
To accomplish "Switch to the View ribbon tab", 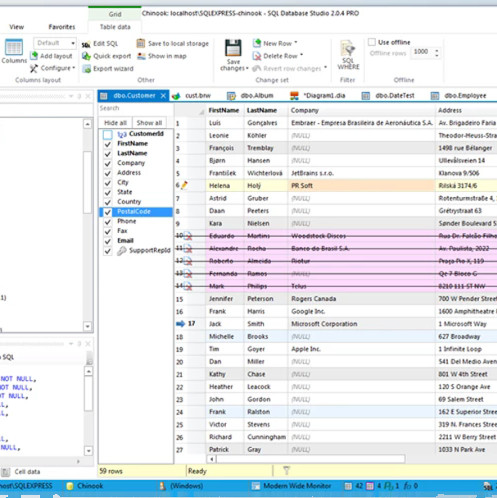I will pyautogui.click(x=16, y=27).
